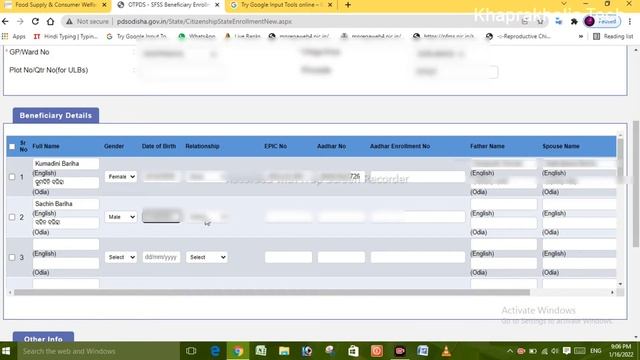Image resolution: width=640 pixels, height=360 pixels.
Task: Bookmark this page with the star icon
Action: [x=540, y=21]
